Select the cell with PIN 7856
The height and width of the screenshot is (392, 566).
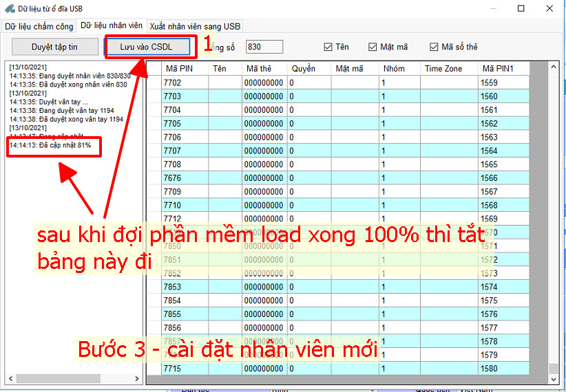(185, 328)
